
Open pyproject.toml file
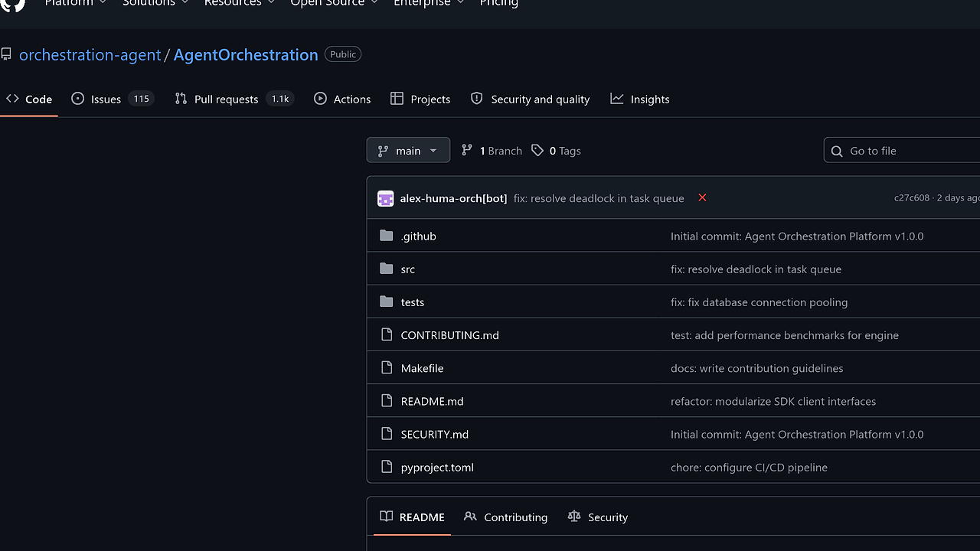[437, 467]
